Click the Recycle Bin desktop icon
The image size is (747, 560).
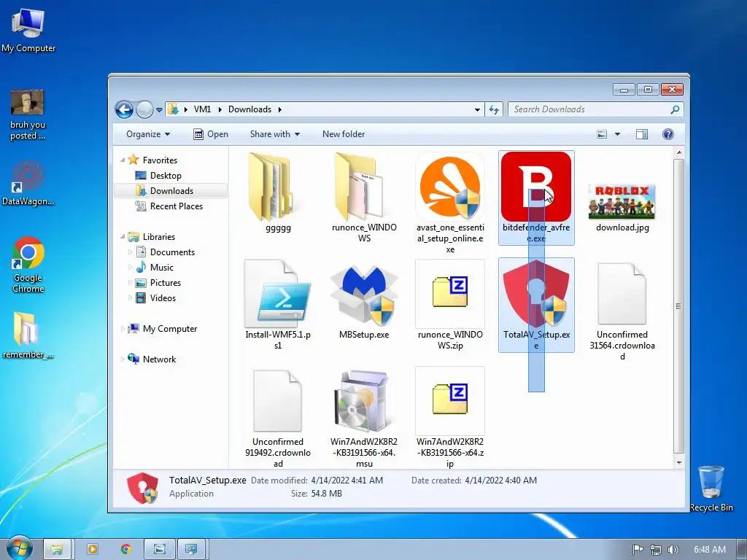(x=711, y=489)
